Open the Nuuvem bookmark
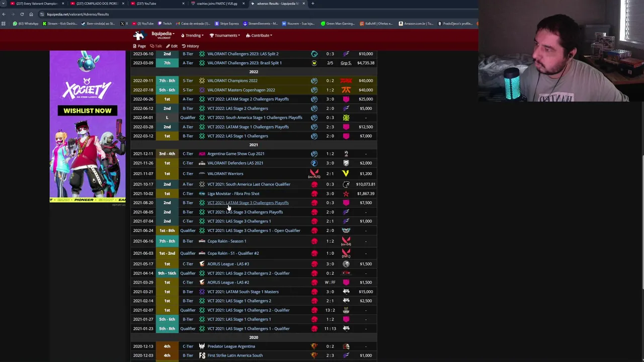The width and height of the screenshot is (644, 362). 298,24
